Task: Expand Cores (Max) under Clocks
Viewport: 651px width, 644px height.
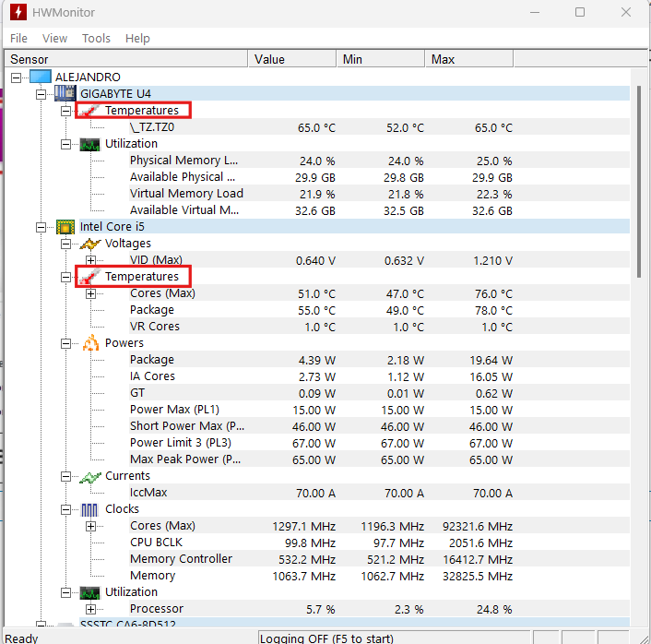Action: click(x=90, y=527)
